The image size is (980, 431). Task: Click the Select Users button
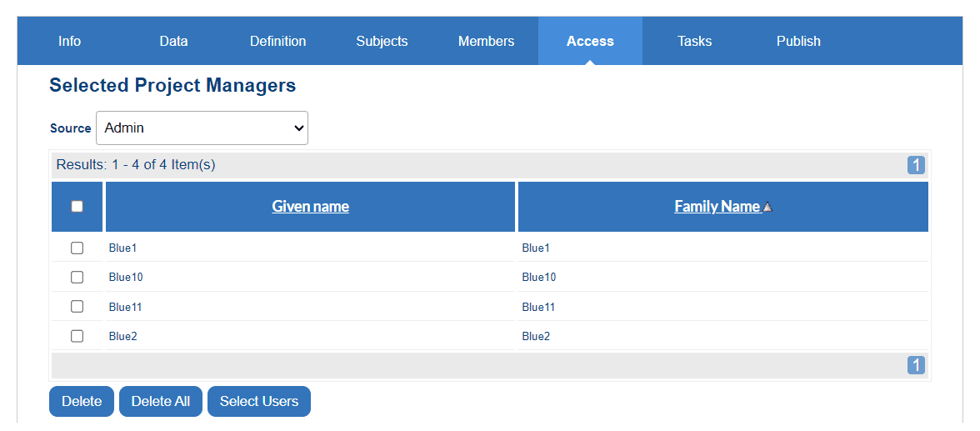coord(259,401)
